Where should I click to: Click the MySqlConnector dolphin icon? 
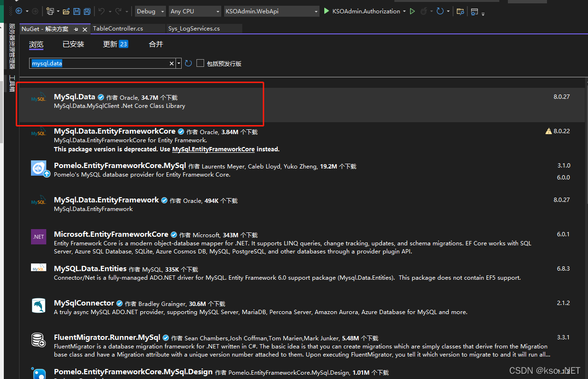(39, 305)
